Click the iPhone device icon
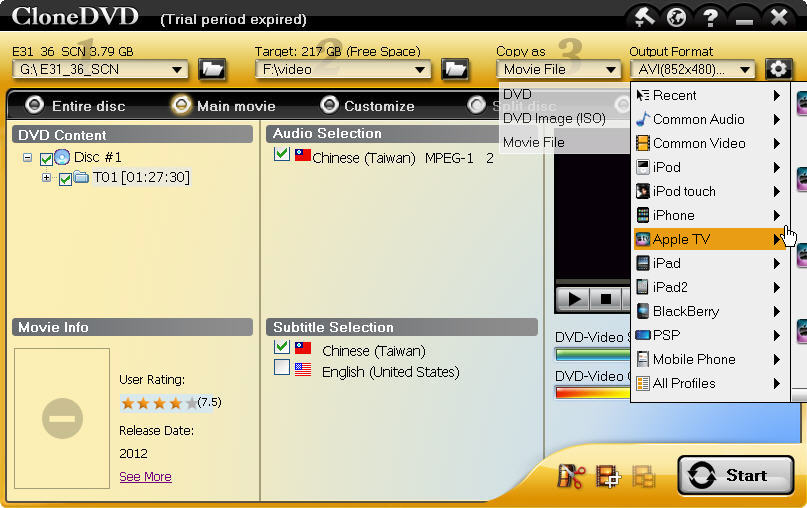 [x=643, y=215]
